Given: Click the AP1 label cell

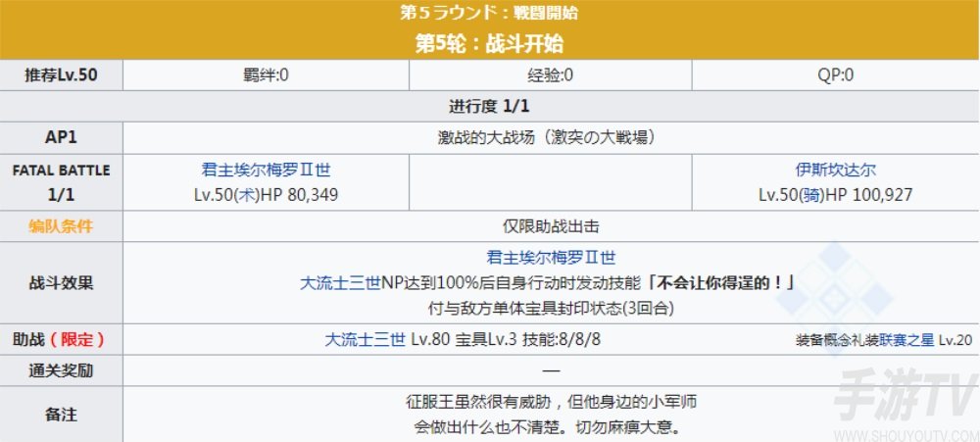Looking at the screenshot, I should click(61, 137).
